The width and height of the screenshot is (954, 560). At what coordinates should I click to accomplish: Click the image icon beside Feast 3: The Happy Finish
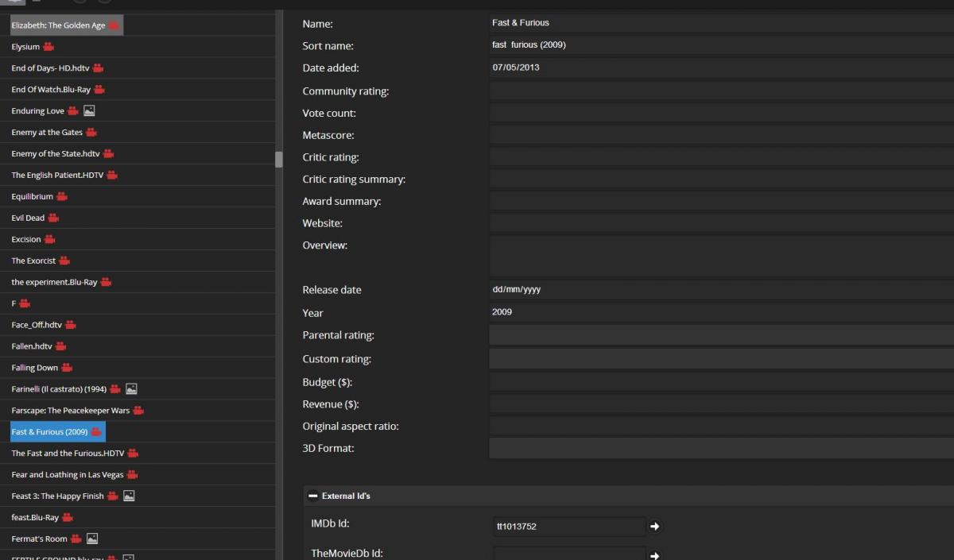click(129, 496)
